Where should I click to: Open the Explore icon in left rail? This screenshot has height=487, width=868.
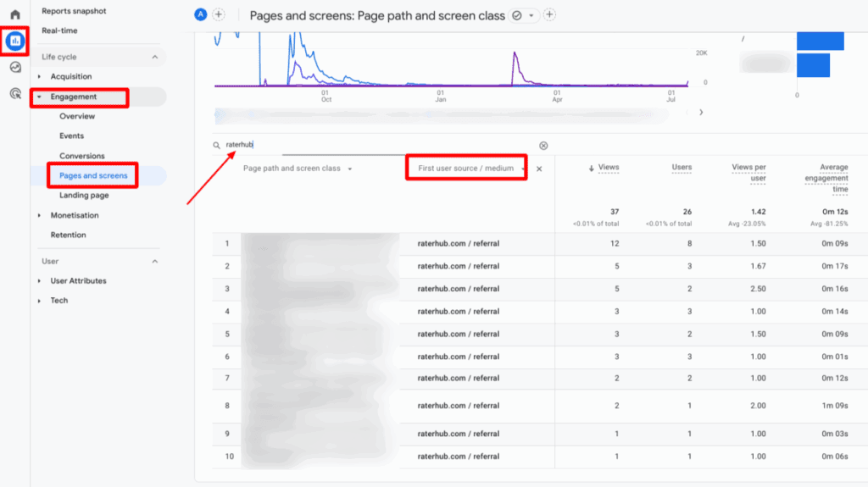coord(15,68)
